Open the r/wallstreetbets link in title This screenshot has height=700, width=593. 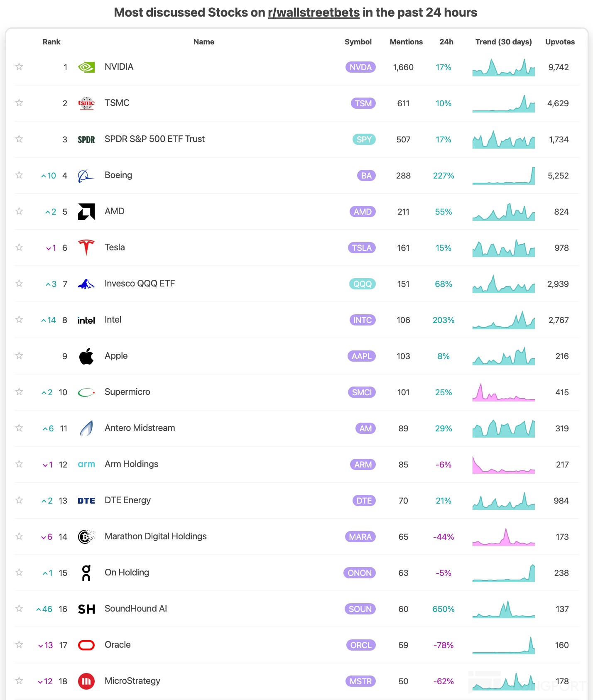coord(314,12)
